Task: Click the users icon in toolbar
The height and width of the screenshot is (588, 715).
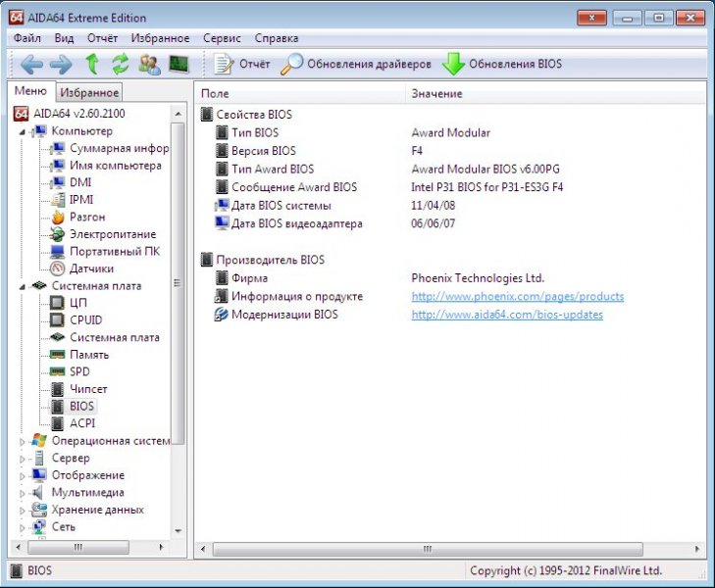Action: point(149,65)
